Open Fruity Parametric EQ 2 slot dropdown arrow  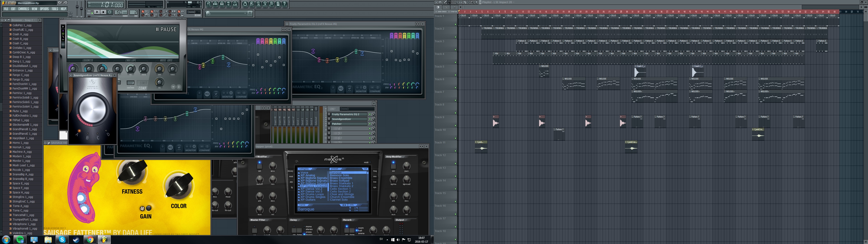(329, 115)
